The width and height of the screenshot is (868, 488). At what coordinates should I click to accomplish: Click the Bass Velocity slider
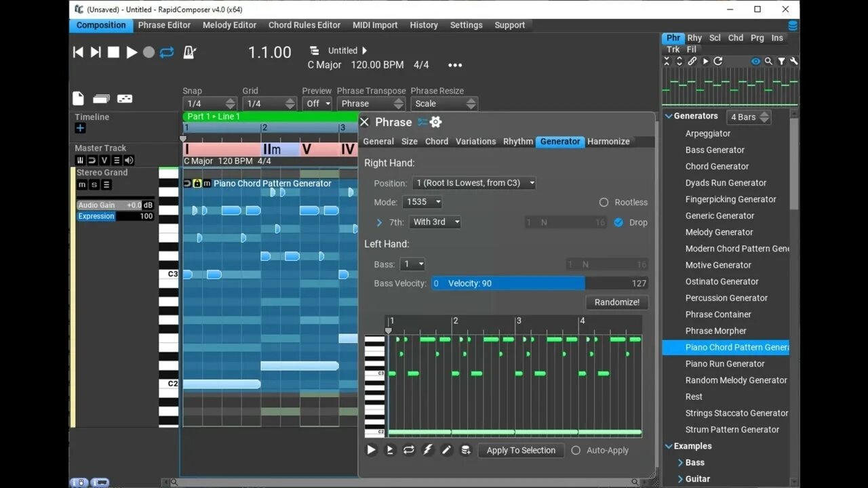[x=540, y=283]
